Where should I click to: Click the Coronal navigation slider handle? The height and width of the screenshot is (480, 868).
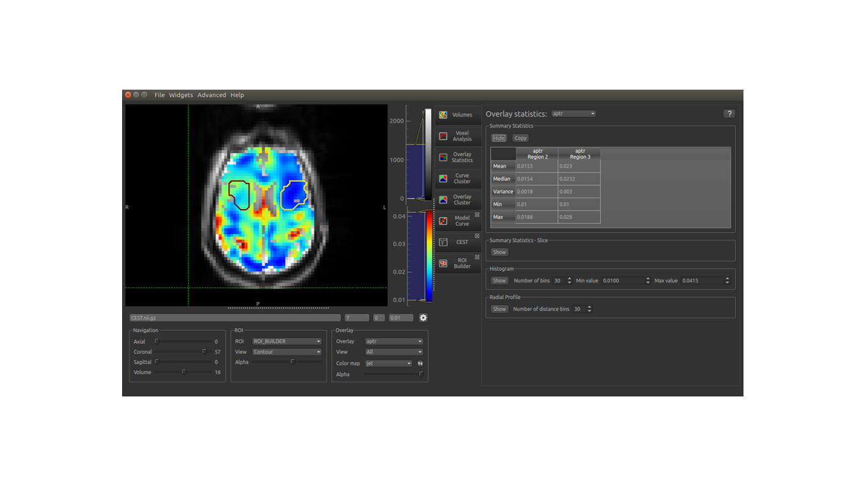[204, 352]
